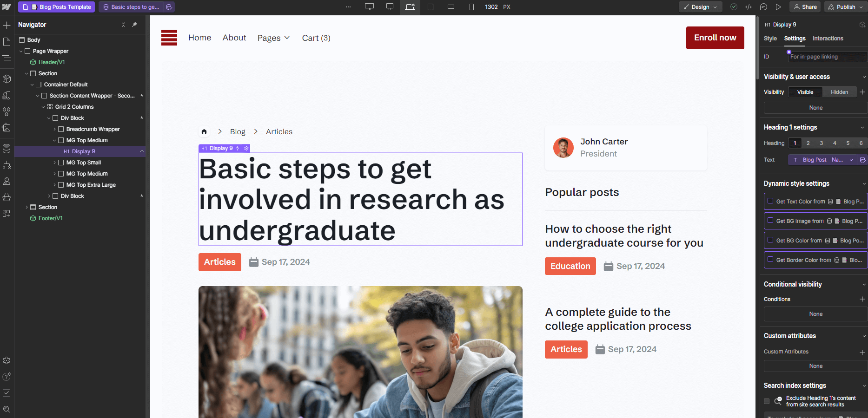This screenshot has height=418, width=868.
Task: Switch to the Style tab
Action: [770, 39]
